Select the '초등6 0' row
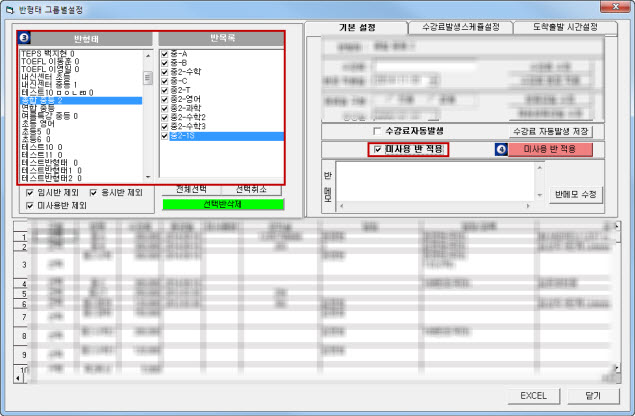 pos(81,139)
